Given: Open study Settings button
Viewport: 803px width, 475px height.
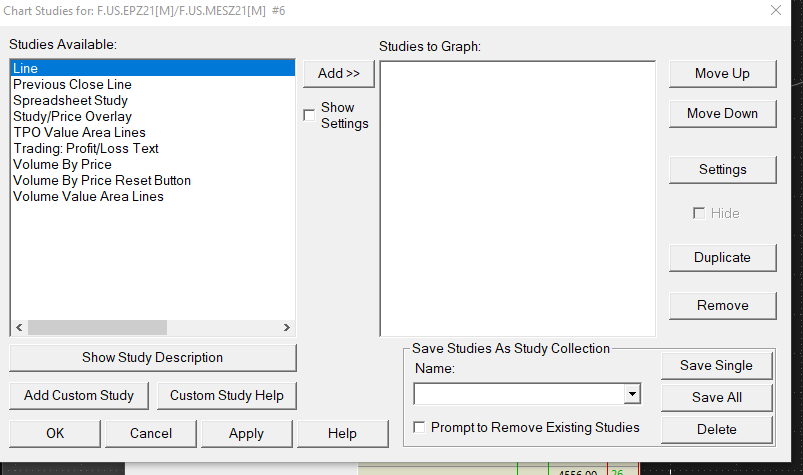Looking at the screenshot, I should 722,169.
